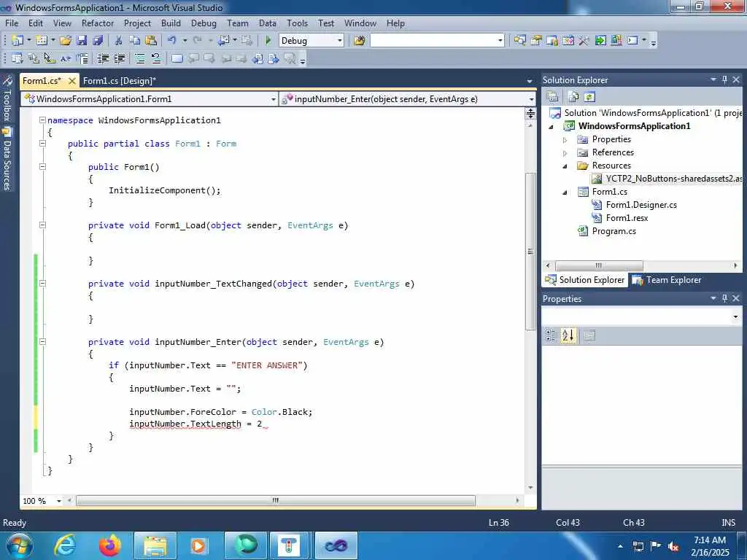Open the Data Sources side tab
The height and width of the screenshot is (560, 747).
[x=7, y=158]
